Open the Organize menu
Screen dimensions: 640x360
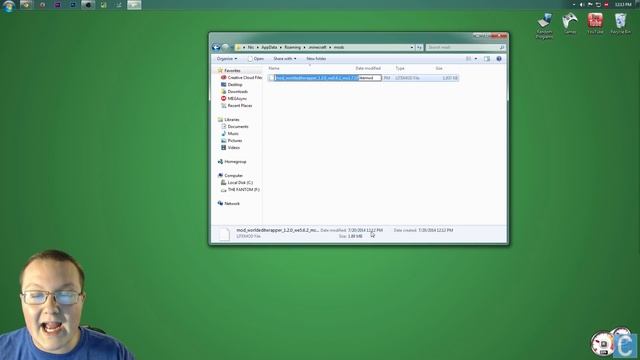[227, 59]
